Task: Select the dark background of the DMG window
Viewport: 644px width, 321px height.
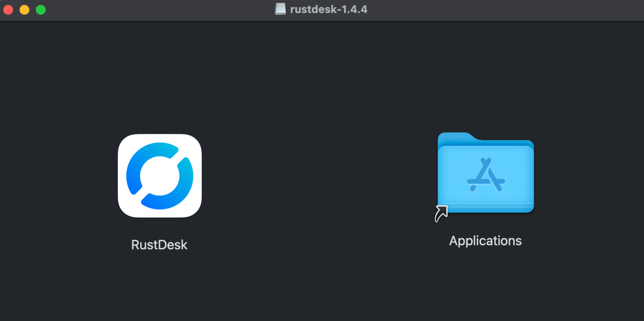Action: click(x=321, y=287)
